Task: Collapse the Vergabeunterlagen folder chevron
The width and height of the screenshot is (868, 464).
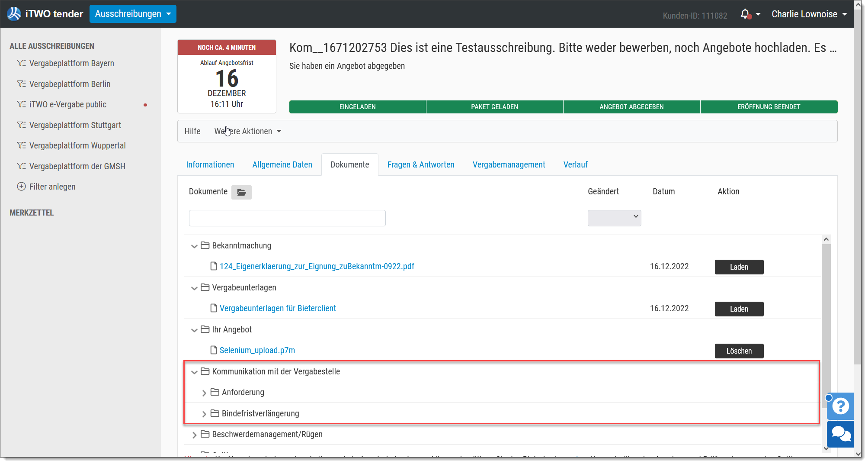Action: point(194,288)
